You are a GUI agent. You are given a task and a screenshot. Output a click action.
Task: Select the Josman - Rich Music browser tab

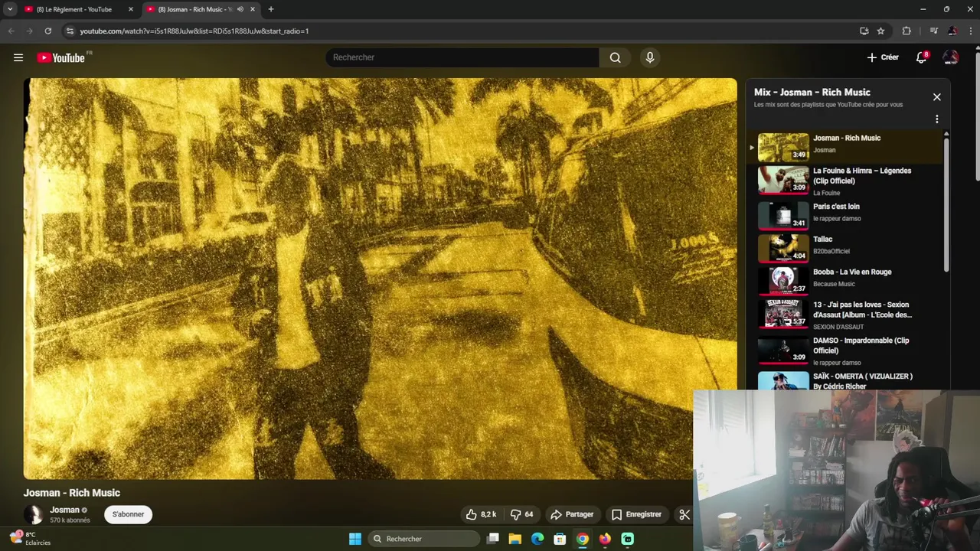tap(194, 9)
